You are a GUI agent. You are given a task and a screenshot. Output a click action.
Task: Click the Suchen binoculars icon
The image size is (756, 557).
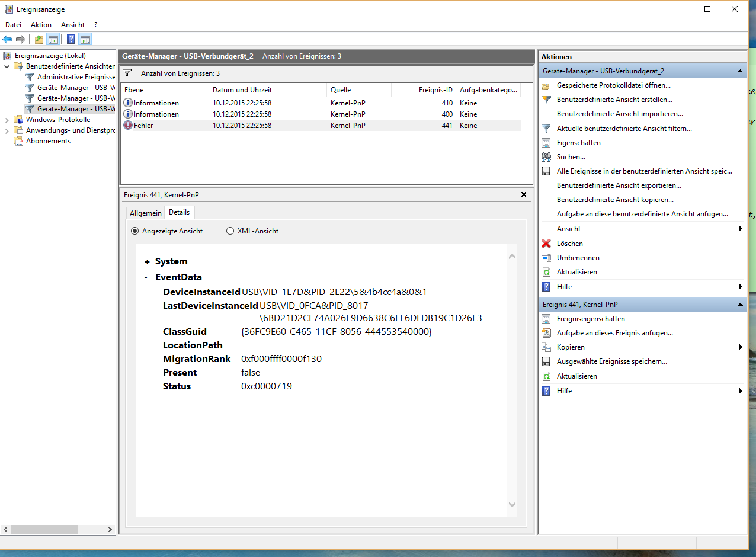click(546, 157)
